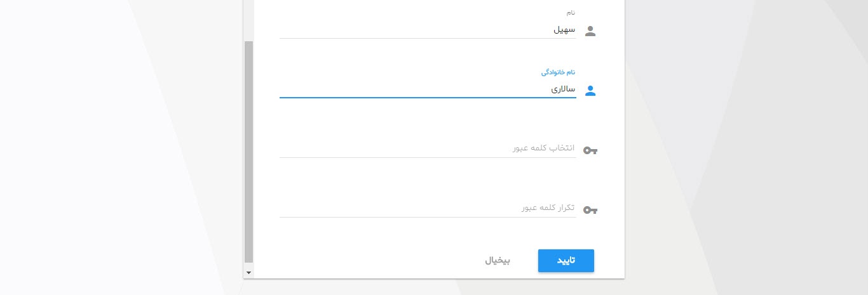Click the blue underline of the active field
The image size is (868, 295).
428,98
